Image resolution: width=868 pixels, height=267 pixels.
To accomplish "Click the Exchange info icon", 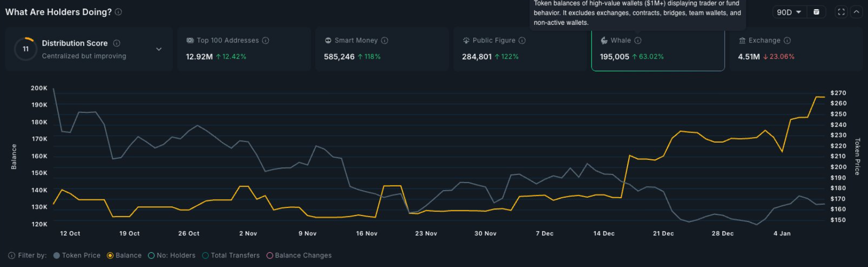I will point(787,40).
